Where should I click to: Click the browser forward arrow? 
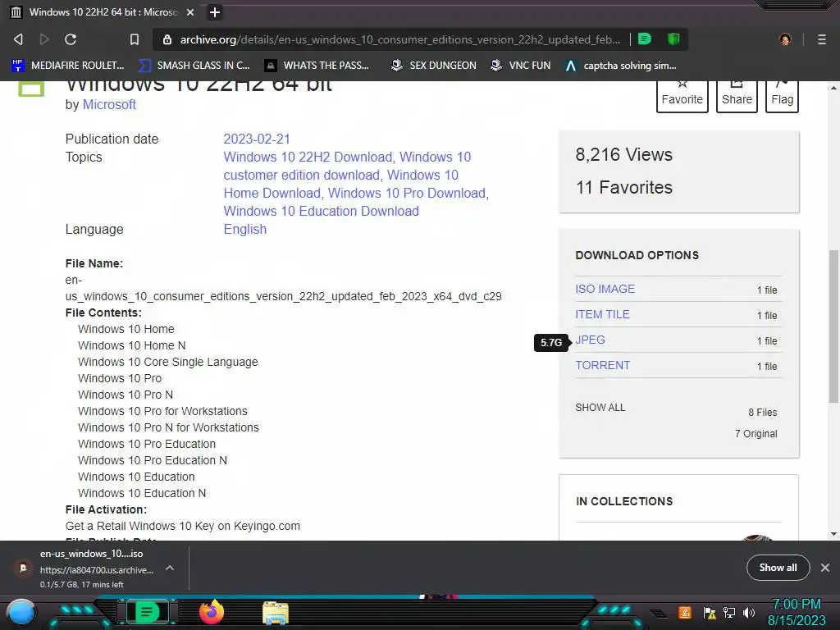tap(44, 39)
